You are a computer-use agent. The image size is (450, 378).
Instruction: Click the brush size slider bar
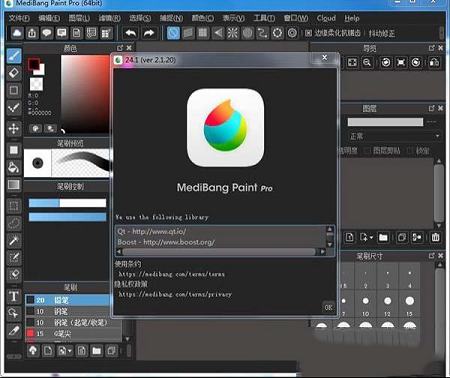(x=67, y=203)
